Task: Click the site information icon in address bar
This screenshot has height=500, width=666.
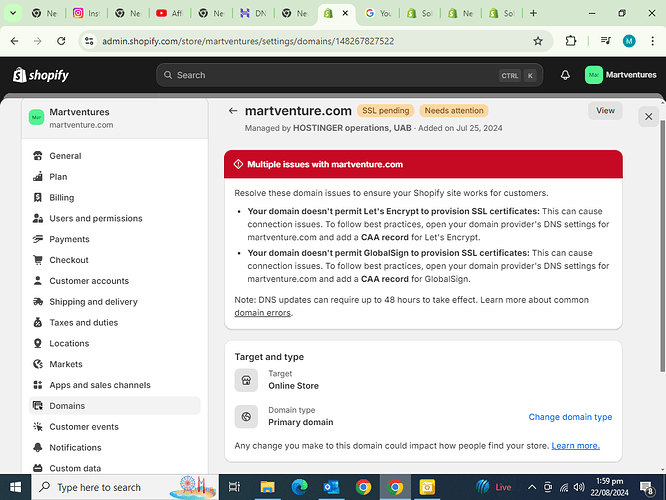Action: (x=89, y=41)
